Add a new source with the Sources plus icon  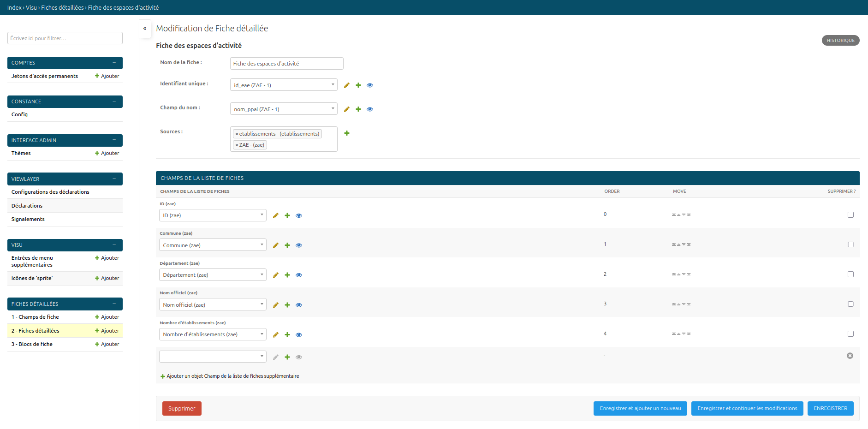point(347,133)
